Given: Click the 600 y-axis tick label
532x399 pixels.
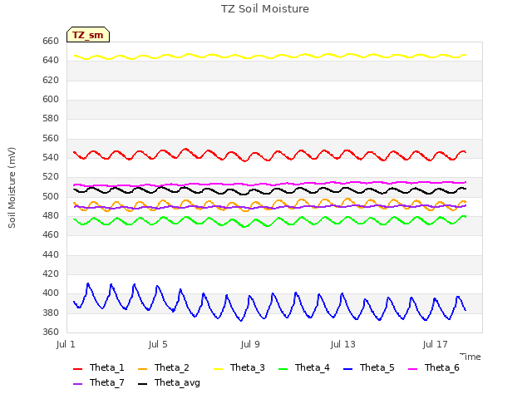Looking at the screenshot, I should pyautogui.click(x=51, y=100).
